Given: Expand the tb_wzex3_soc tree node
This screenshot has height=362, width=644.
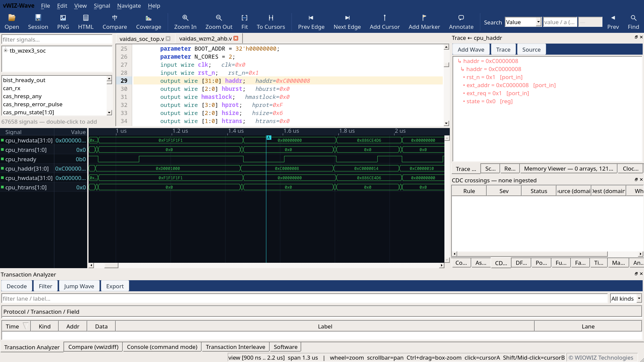Looking at the screenshot, I should pyautogui.click(x=5, y=51).
